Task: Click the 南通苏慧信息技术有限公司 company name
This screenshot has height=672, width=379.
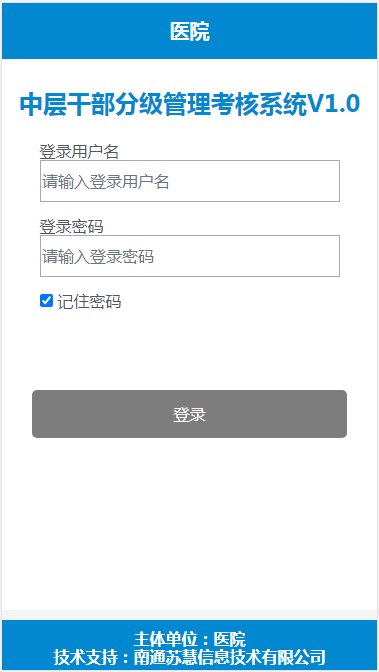Action: (x=229, y=657)
